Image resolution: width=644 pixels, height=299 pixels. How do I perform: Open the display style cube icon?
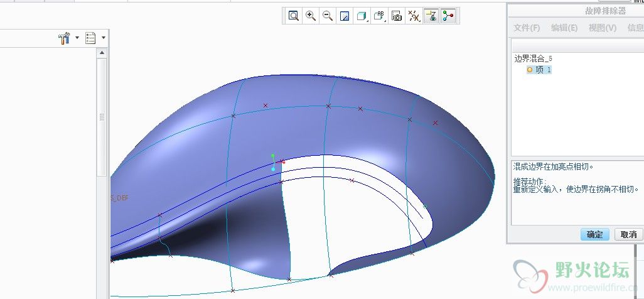(x=362, y=16)
